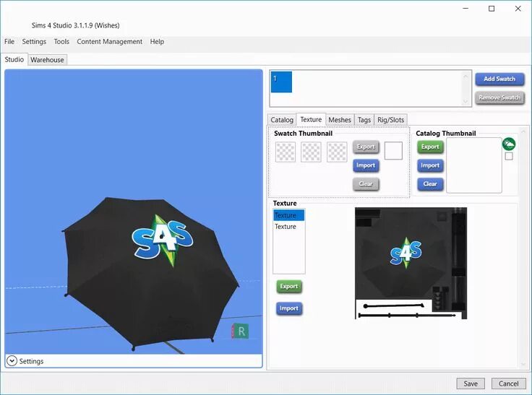532x395 pixels.
Task: Click the Swatch Thumbnail Clear button
Action: click(366, 184)
